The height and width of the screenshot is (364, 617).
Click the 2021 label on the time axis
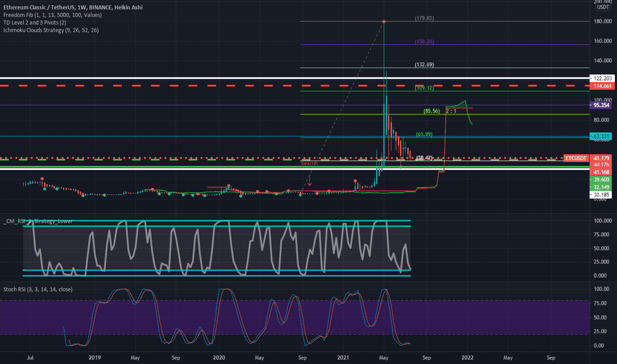[x=343, y=357]
